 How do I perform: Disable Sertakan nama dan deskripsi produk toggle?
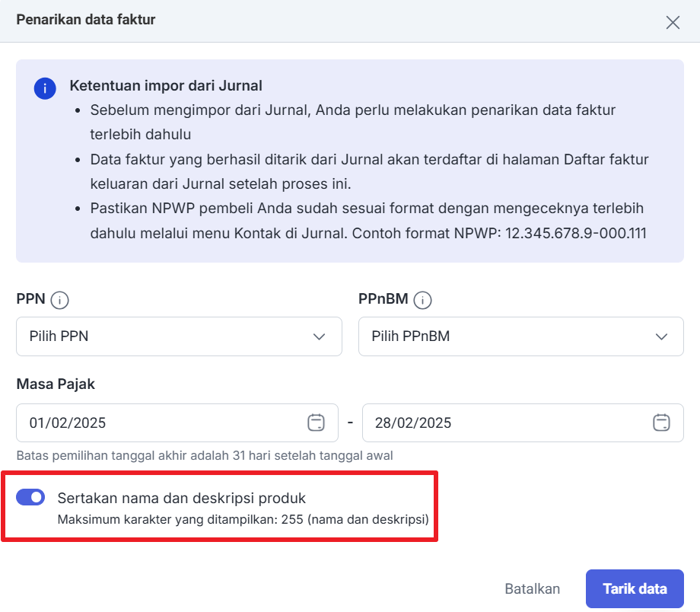[30, 497]
